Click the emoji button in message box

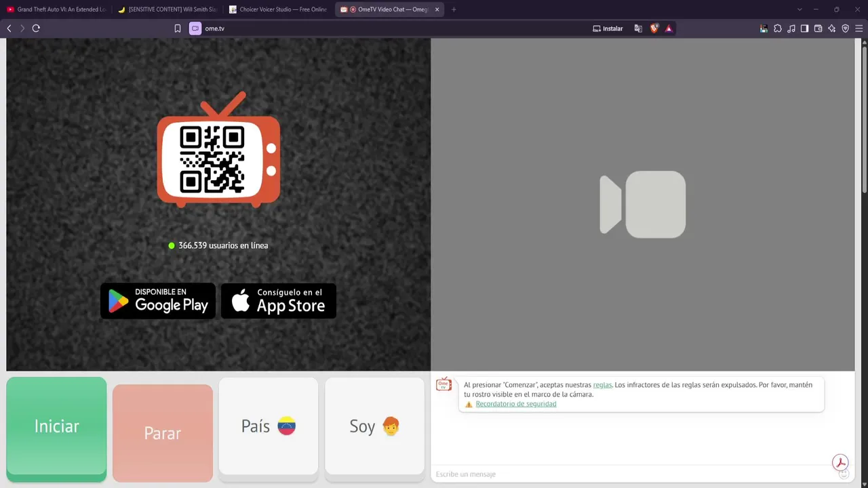pos(844,474)
